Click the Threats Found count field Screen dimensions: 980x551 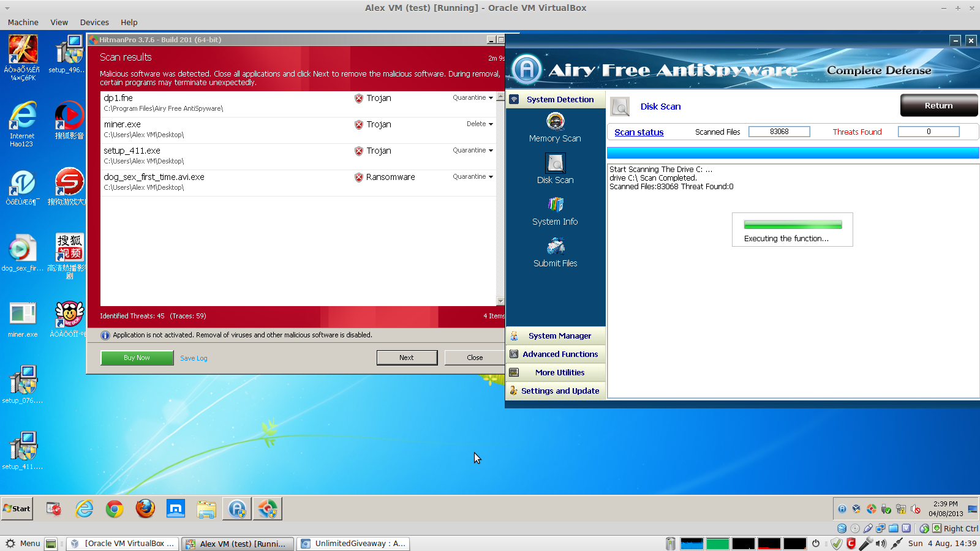point(929,132)
